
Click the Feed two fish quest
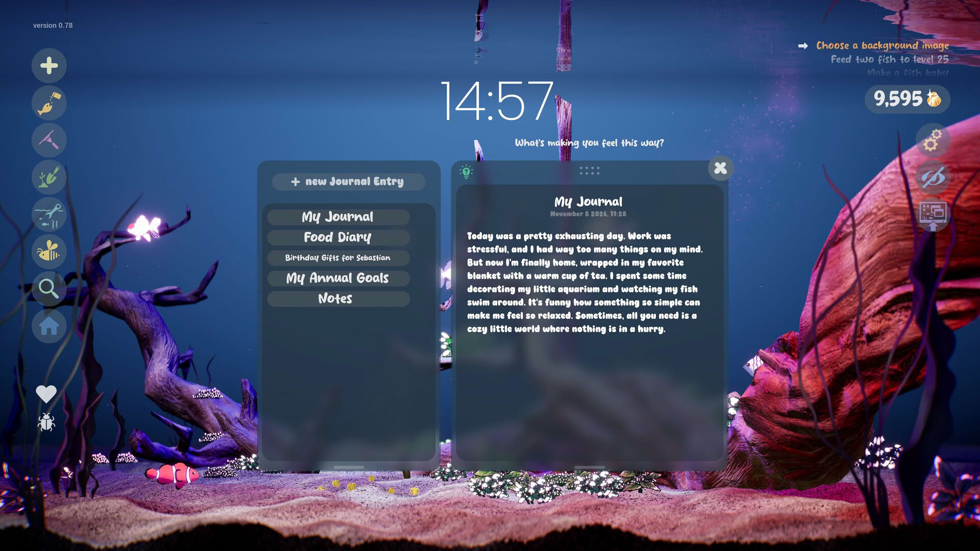click(x=890, y=59)
